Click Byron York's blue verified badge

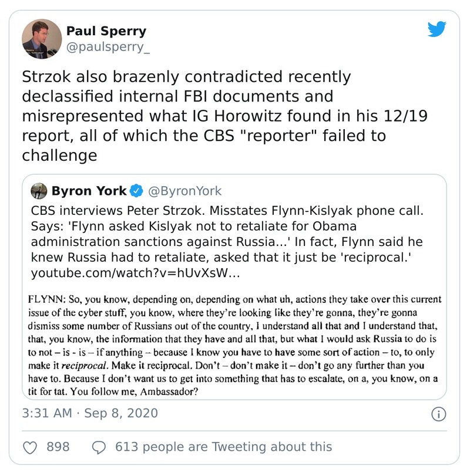[x=136, y=191]
